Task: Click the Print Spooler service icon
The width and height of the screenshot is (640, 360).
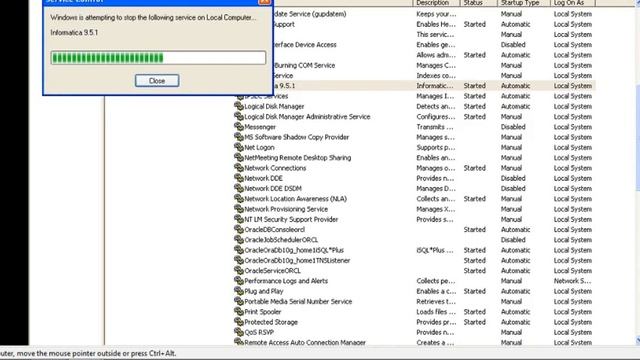Action: [x=239, y=311]
